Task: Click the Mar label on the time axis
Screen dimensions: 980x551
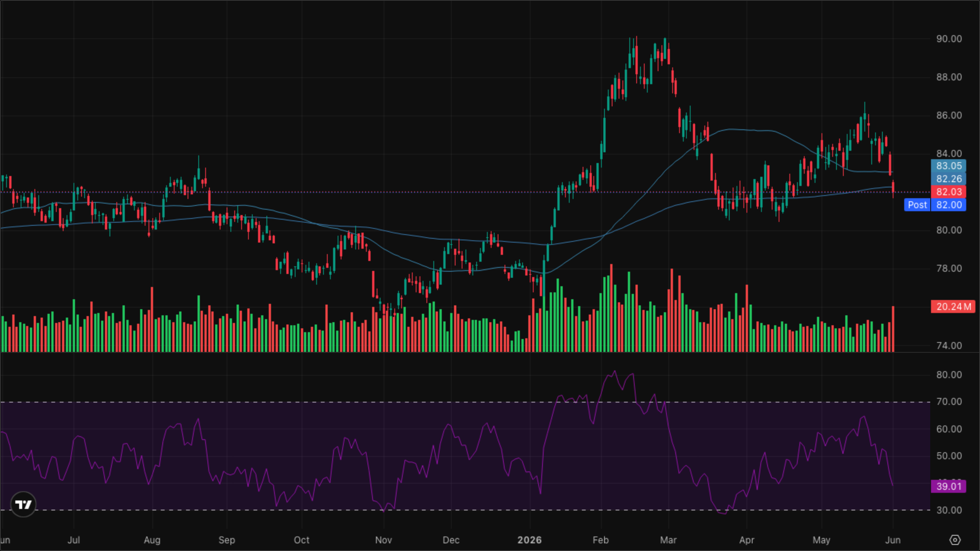Action: (x=668, y=540)
